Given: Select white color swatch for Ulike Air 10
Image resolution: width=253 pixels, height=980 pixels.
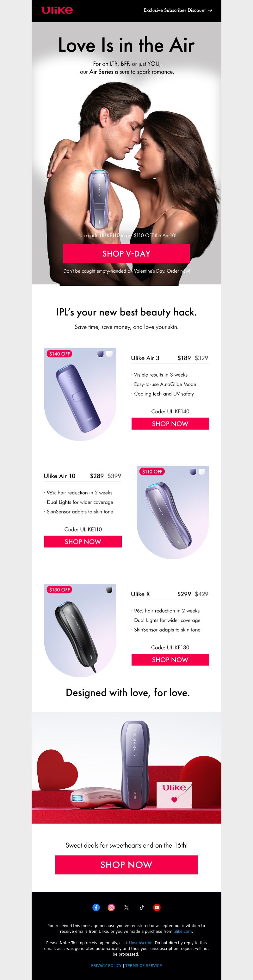Looking at the screenshot, I should pos(202,472).
